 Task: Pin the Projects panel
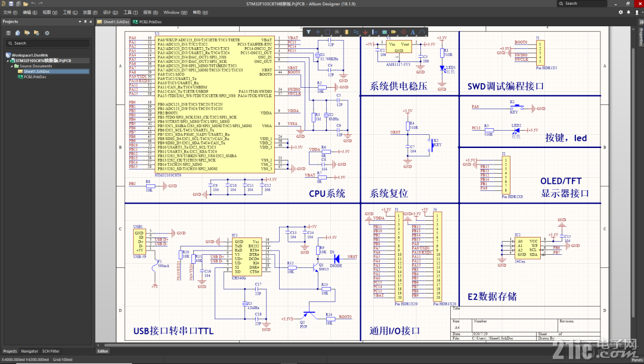point(85,21)
